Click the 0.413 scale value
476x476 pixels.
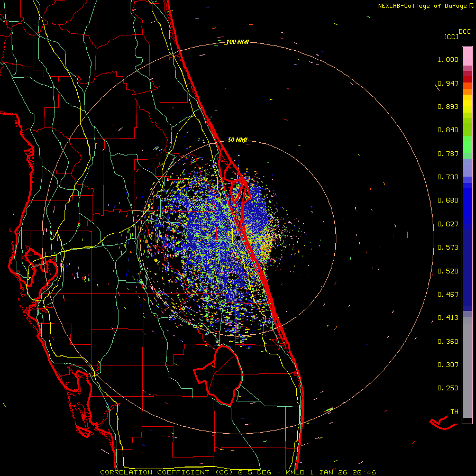[x=448, y=318]
